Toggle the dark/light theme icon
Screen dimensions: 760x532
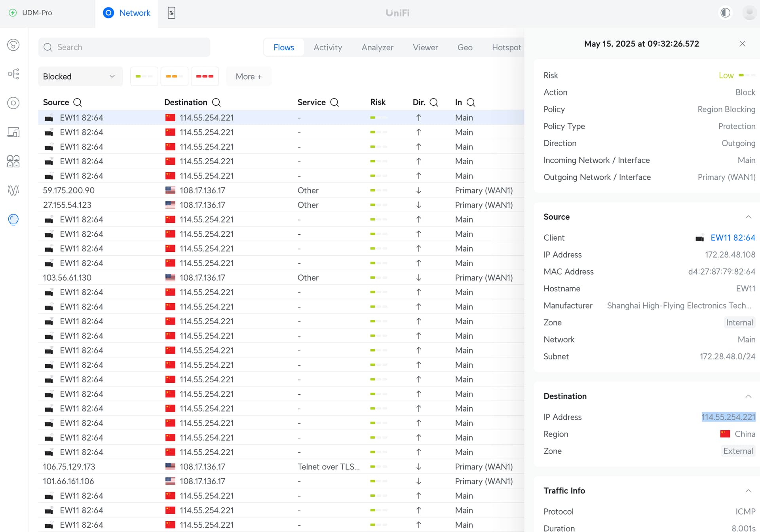coord(725,13)
